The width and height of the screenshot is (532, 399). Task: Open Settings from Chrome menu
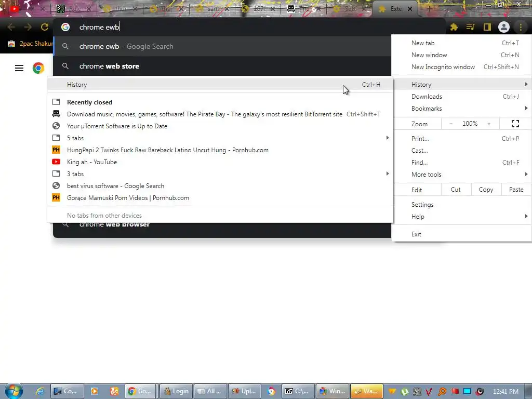461,205
